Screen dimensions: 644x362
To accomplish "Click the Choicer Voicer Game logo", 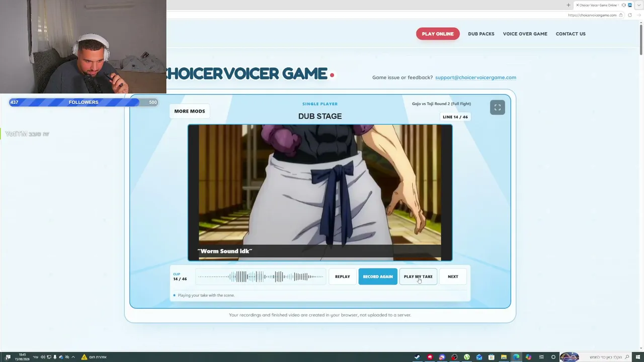I will 249,74.
